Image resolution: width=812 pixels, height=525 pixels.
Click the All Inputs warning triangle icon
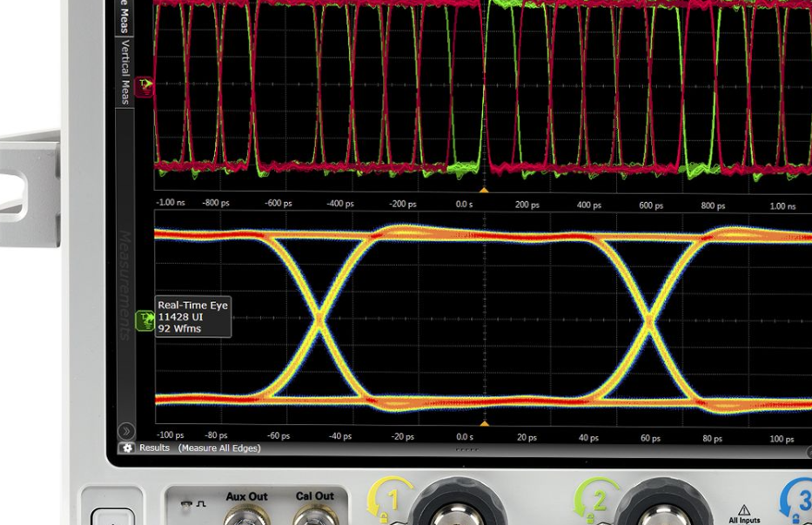coord(743,510)
